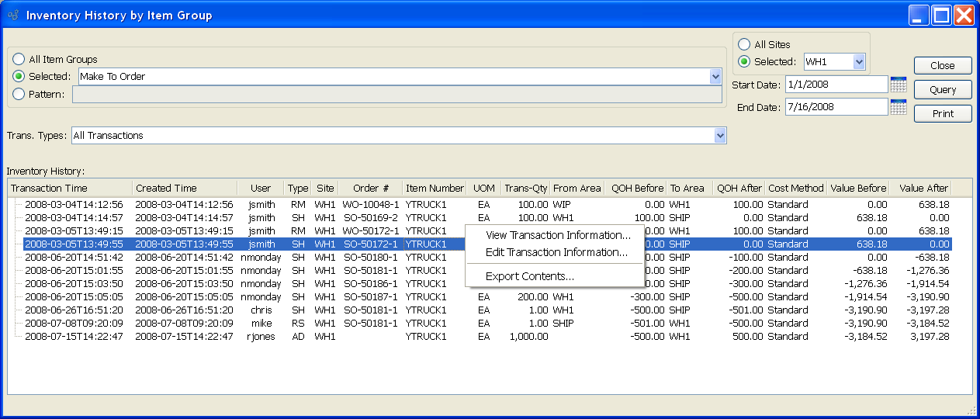The image size is (980, 419).
Task: Select the All Sites radio button
Action: click(x=744, y=45)
